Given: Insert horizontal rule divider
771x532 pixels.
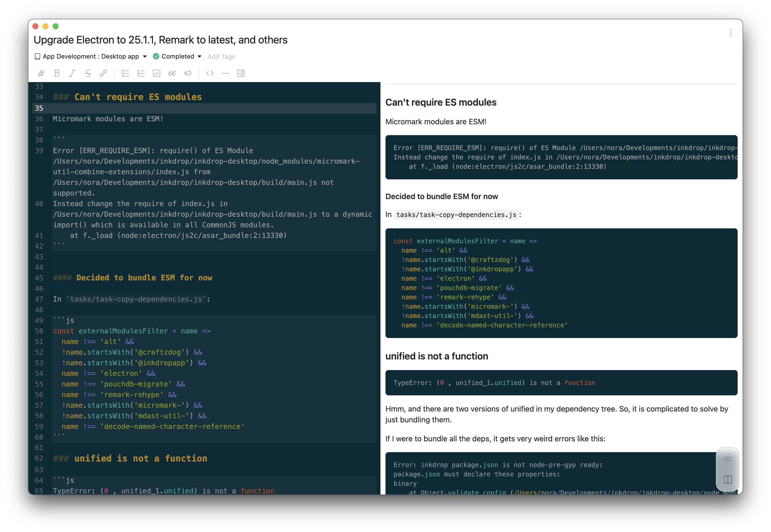Looking at the screenshot, I should [x=225, y=73].
